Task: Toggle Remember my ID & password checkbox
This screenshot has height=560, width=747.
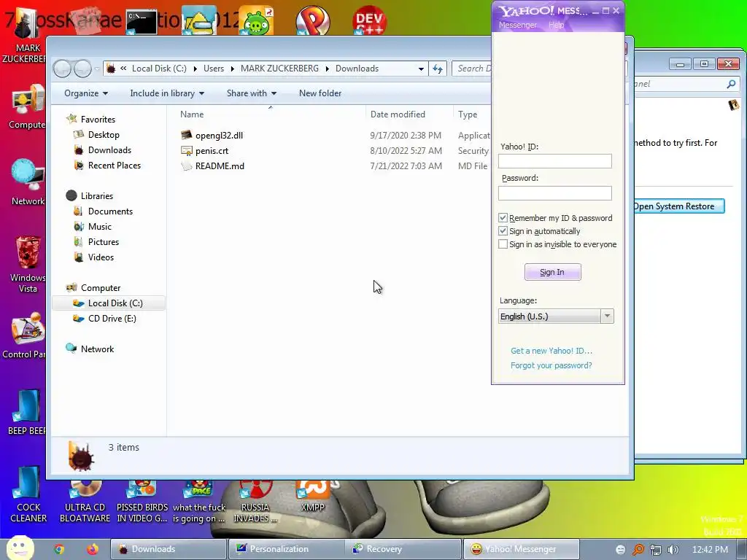Action: [x=503, y=217]
